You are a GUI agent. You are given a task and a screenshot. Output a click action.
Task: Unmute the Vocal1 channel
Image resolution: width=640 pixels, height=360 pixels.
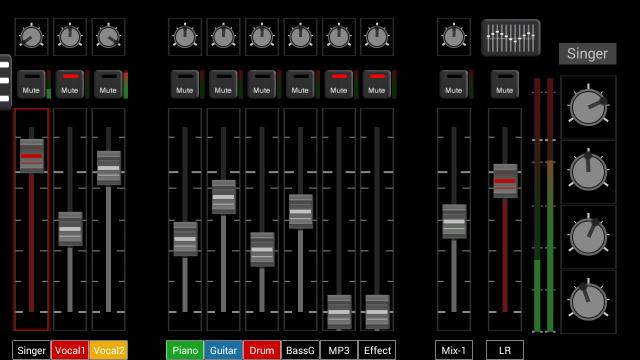click(69, 84)
